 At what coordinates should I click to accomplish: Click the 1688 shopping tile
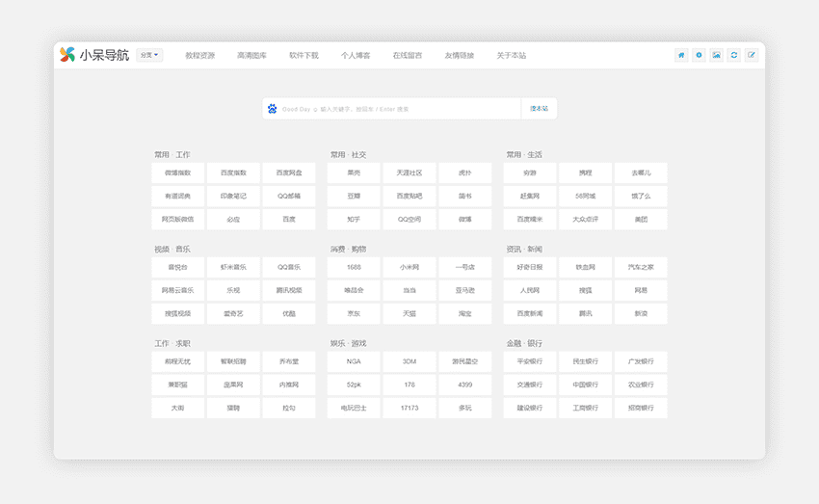[354, 267]
